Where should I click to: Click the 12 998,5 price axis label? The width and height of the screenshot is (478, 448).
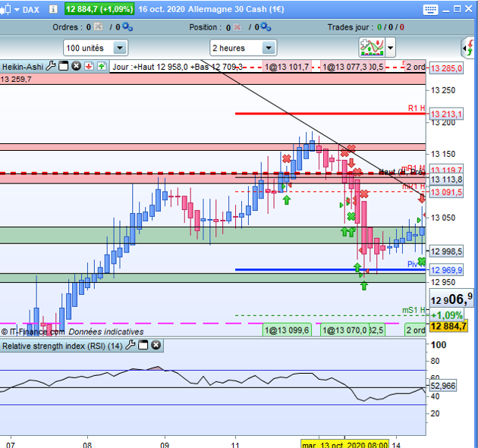point(446,251)
